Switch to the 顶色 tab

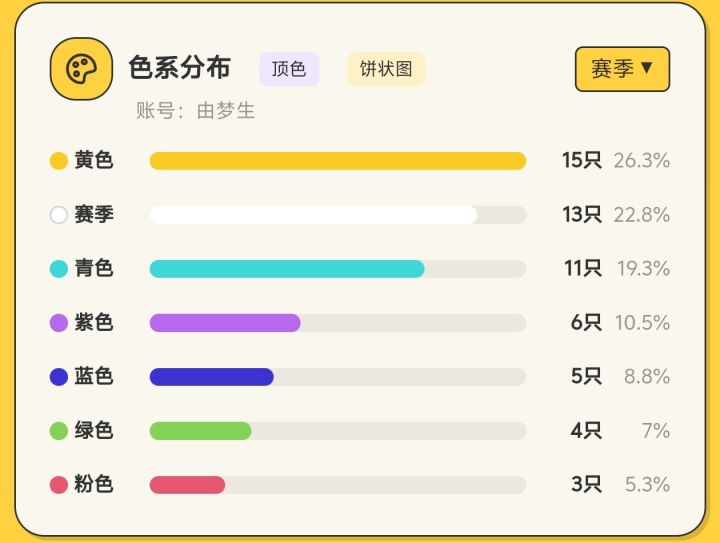(289, 69)
